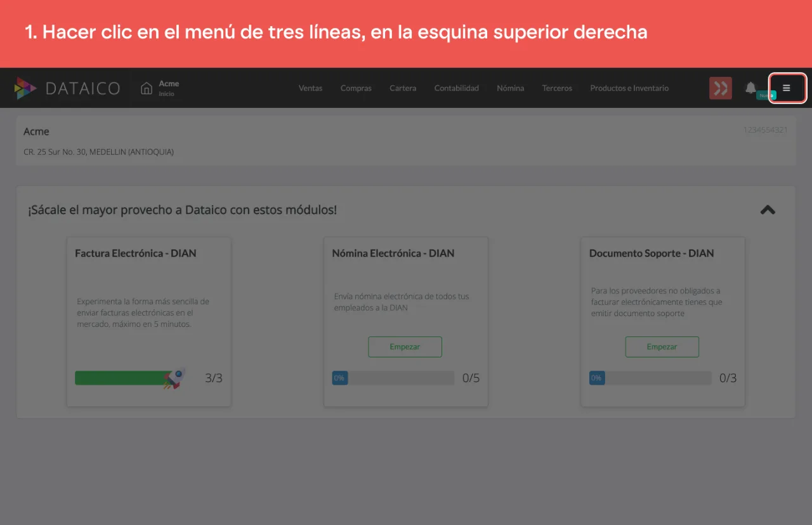Click the rocket icon on Factura progress
The width and height of the screenshot is (812, 525).
(174, 378)
